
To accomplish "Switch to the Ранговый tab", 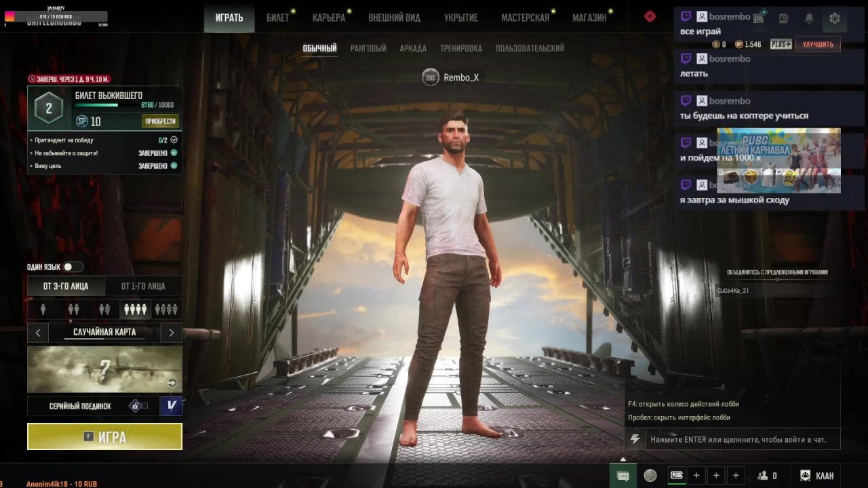I will [x=368, y=48].
